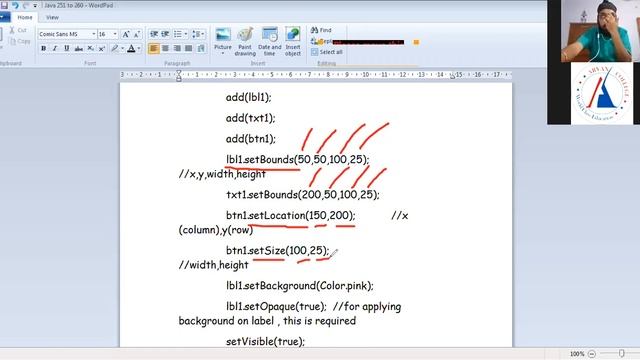Screen dimensions: 640x360
Task: Click the Find button
Action: click(321, 30)
